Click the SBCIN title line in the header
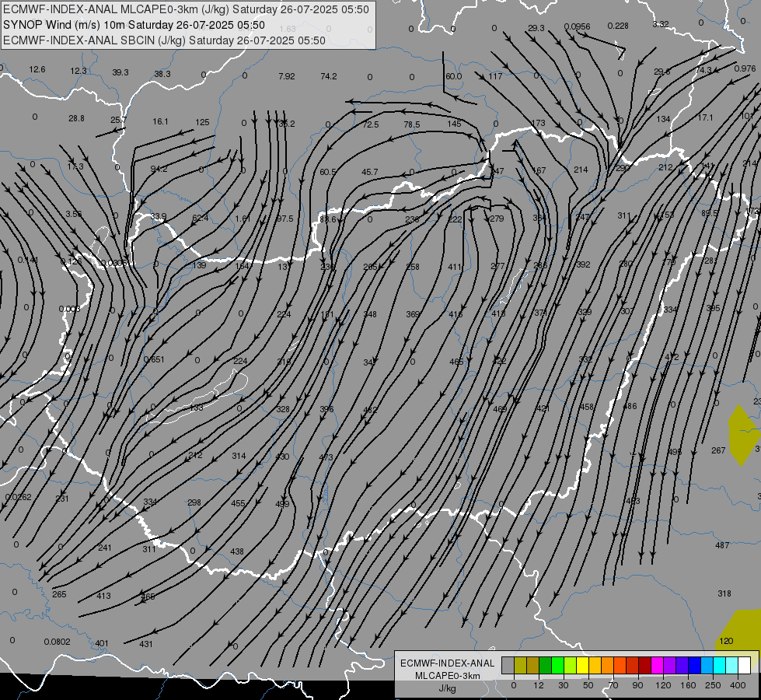The height and width of the screenshot is (700, 761). 164,40
